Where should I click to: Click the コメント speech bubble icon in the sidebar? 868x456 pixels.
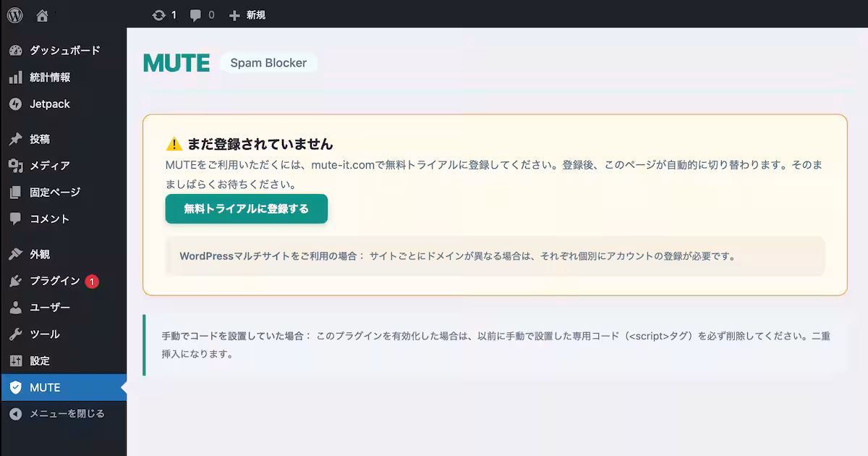(16, 219)
